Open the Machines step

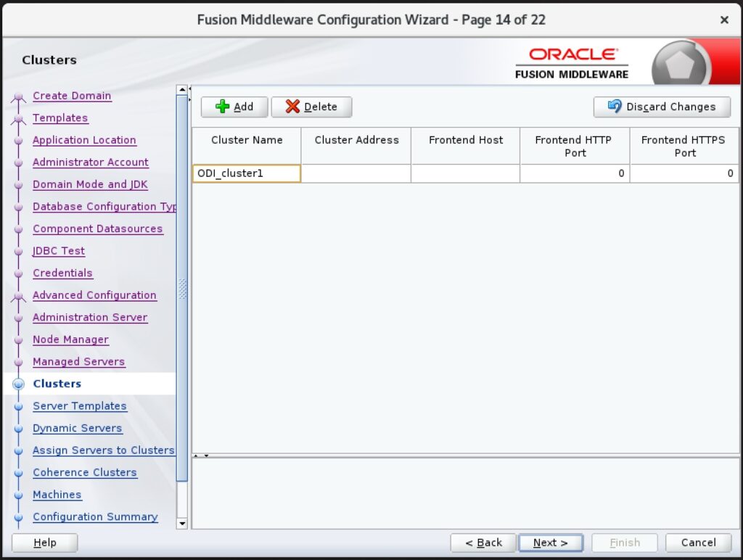[57, 495]
